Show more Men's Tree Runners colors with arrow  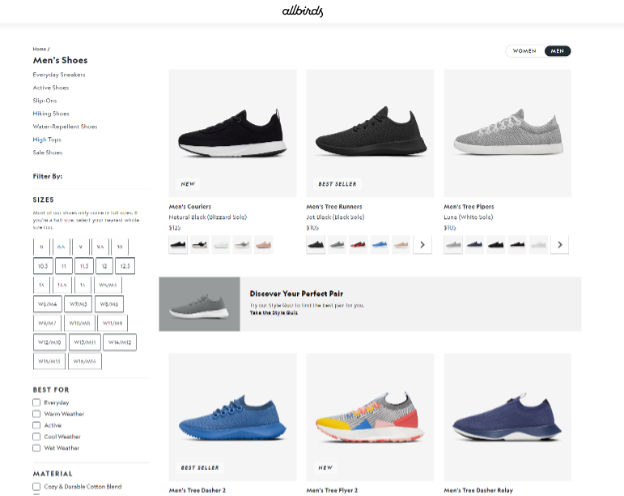422,244
